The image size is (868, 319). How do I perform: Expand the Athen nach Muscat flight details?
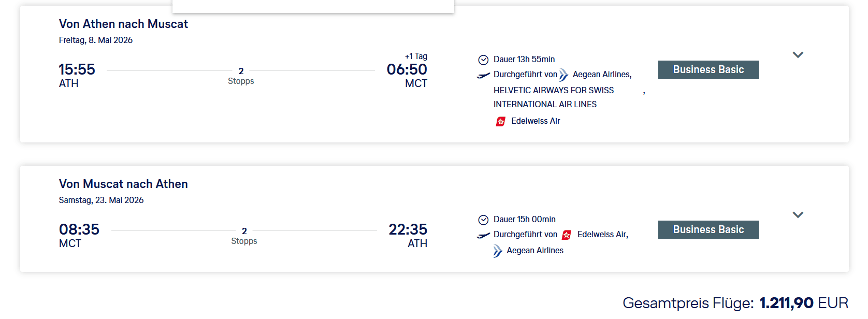coord(798,55)
